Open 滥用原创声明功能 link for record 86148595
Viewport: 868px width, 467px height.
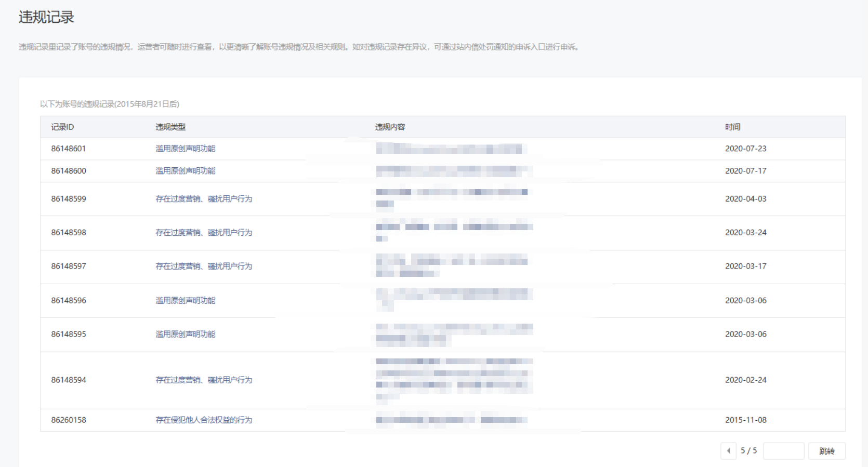185,335
